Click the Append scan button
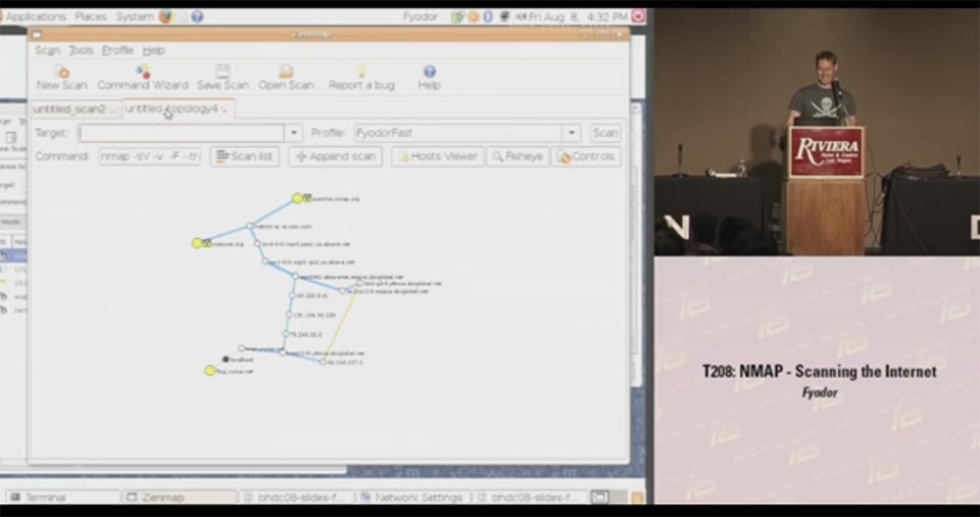This screenshot has height=517, width=980. pyautogui.click(x=335, y=157)
